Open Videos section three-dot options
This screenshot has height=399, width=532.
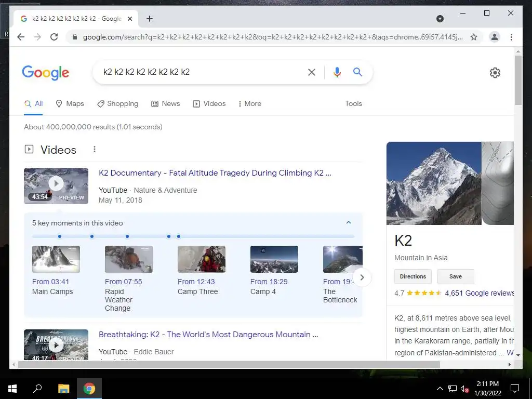(x=95, y=149)
